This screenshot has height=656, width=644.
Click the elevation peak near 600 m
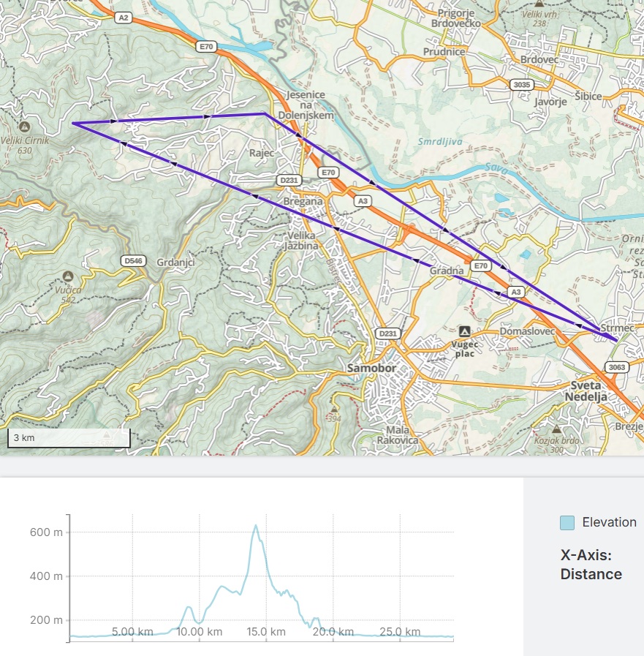255,525
